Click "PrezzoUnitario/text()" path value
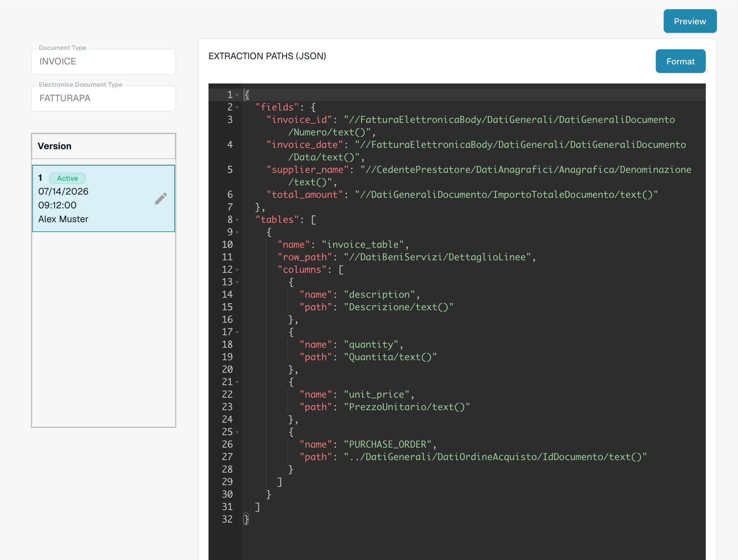The height and width of the screenshot is (560, 738). coord(407,407)
